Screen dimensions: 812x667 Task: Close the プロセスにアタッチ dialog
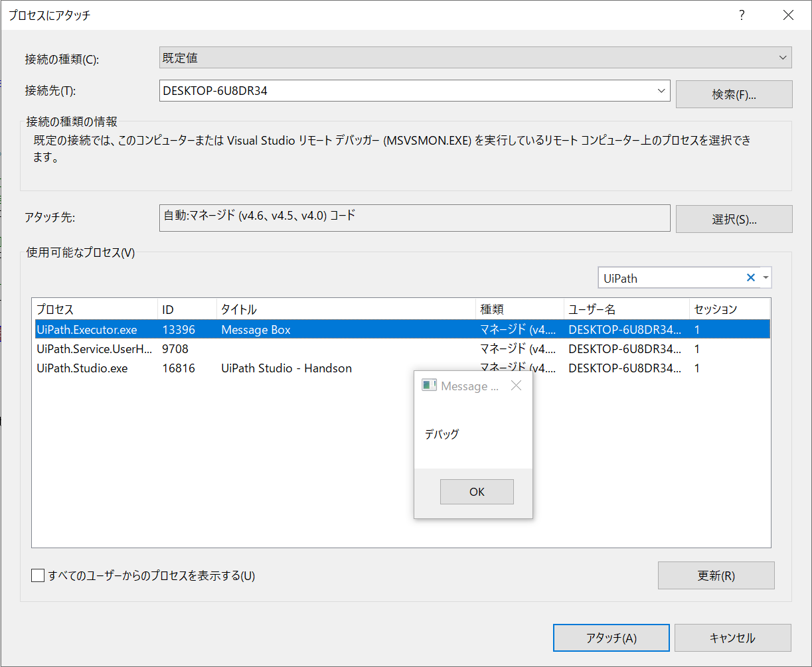point(788,15)
